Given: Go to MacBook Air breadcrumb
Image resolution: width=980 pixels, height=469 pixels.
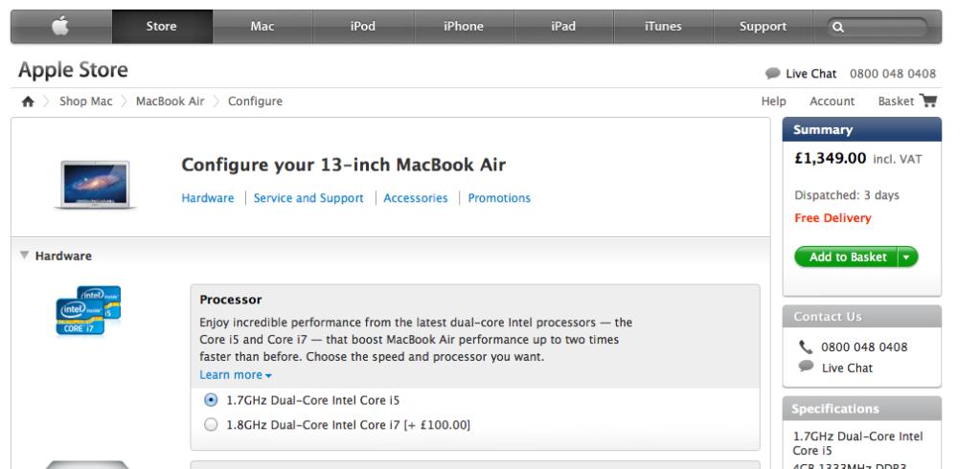Looking at the screenshot, I should point(170,101).
